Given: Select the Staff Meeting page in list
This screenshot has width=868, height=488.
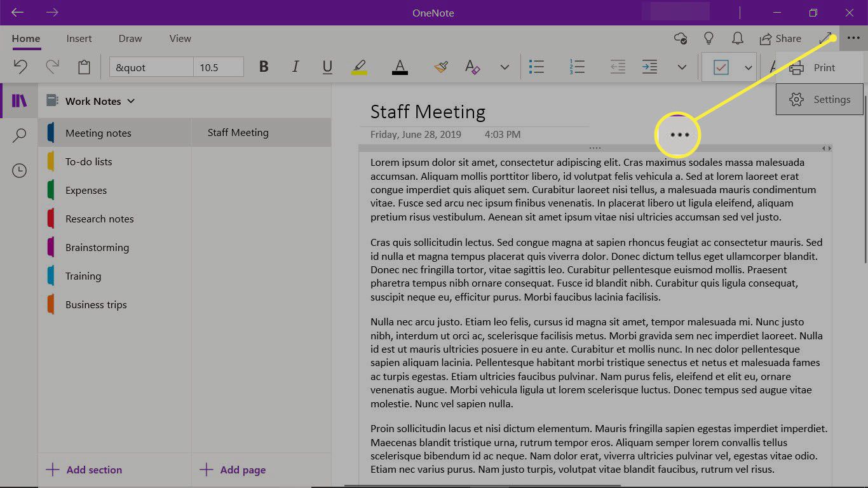Looking at the screenshot, I should [x=261, y=133].
